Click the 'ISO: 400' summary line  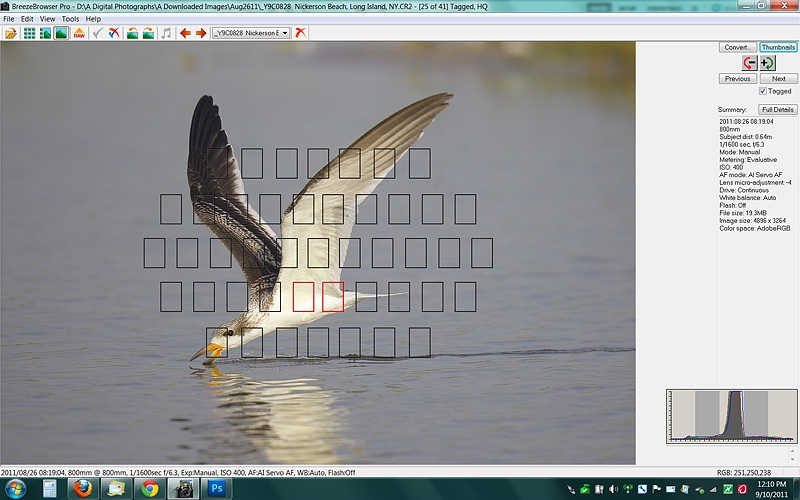[731, 167]
